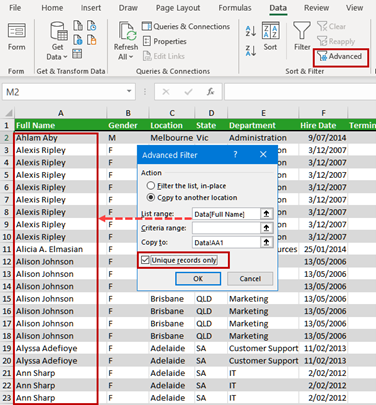Click the Get Data database icon

pos(58,31)
